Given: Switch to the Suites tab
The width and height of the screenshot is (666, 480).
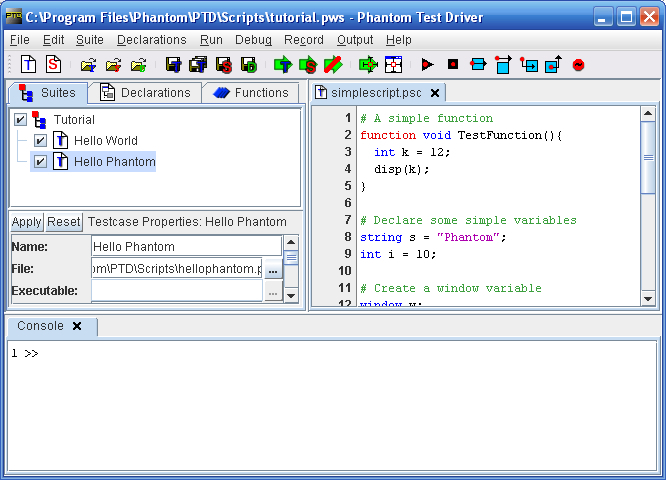Looking at the screenshot, I should click(48, 93).
